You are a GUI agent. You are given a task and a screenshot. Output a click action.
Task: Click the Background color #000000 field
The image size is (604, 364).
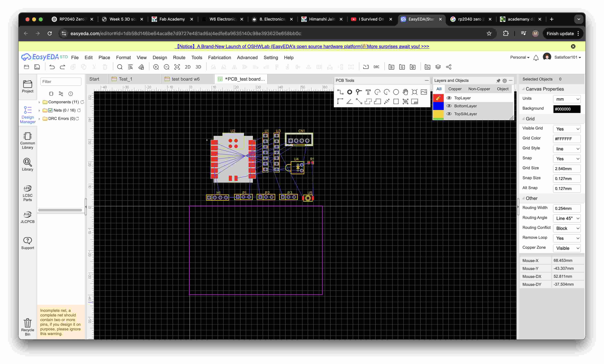click(x=567, y=109)
